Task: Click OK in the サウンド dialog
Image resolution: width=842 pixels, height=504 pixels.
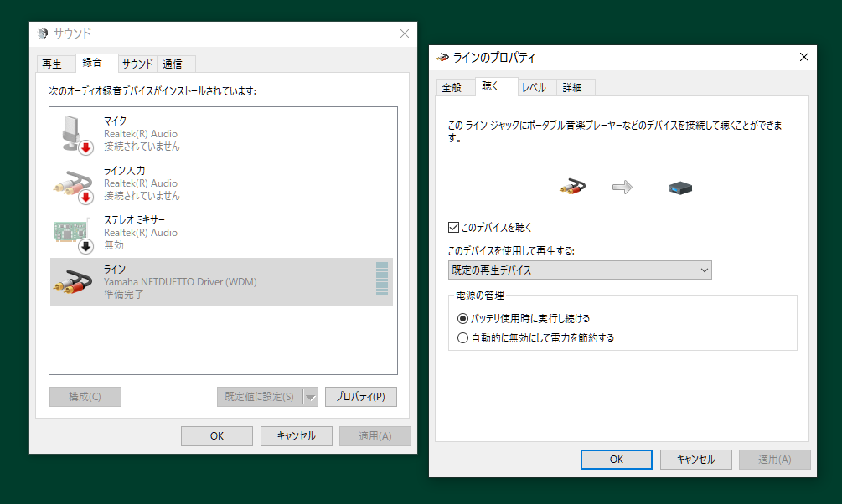Action: pyautogui.click(x=217, y=436)
